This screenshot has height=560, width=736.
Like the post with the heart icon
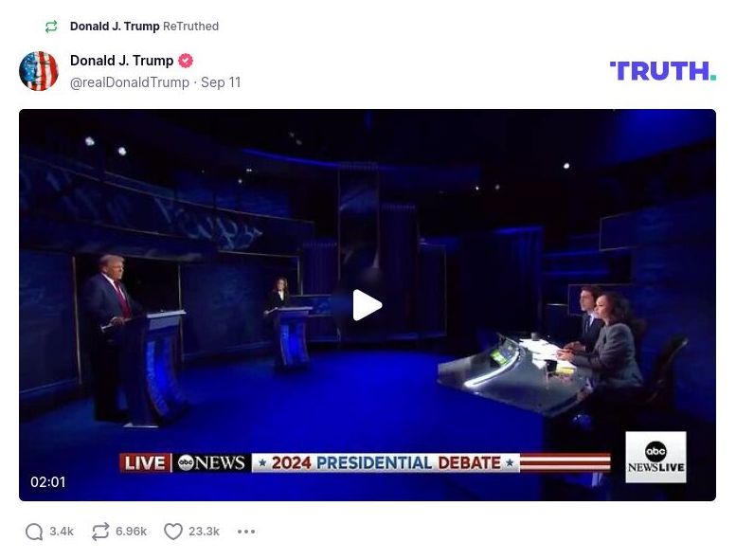tap(173, 532)
